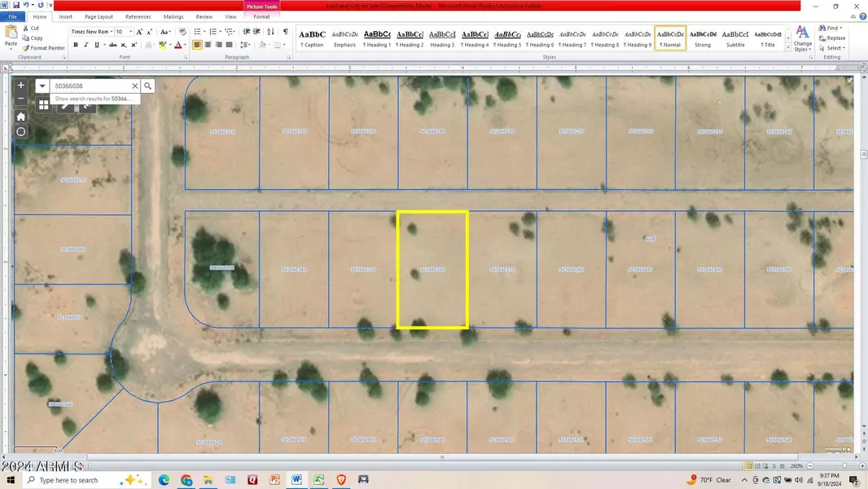Click the map's home extent icon

click(20, 117)
